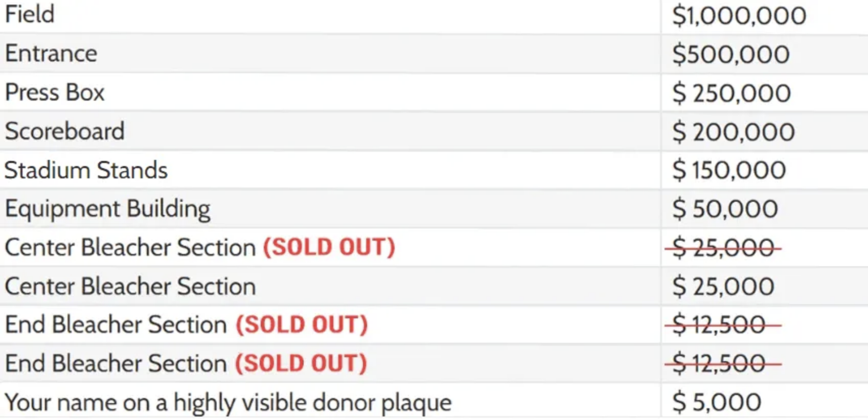Click the first End Bleacher Section label
Screen dimensions: 868x419
[116, 325]
